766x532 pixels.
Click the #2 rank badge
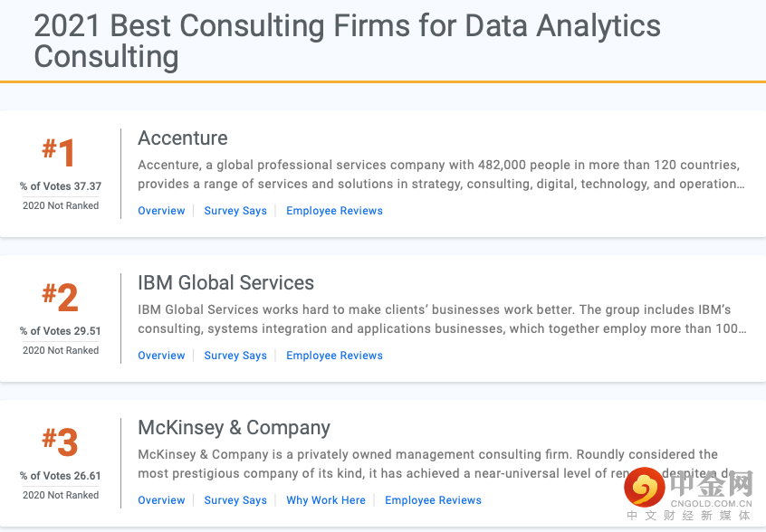(x=60, y=298)
